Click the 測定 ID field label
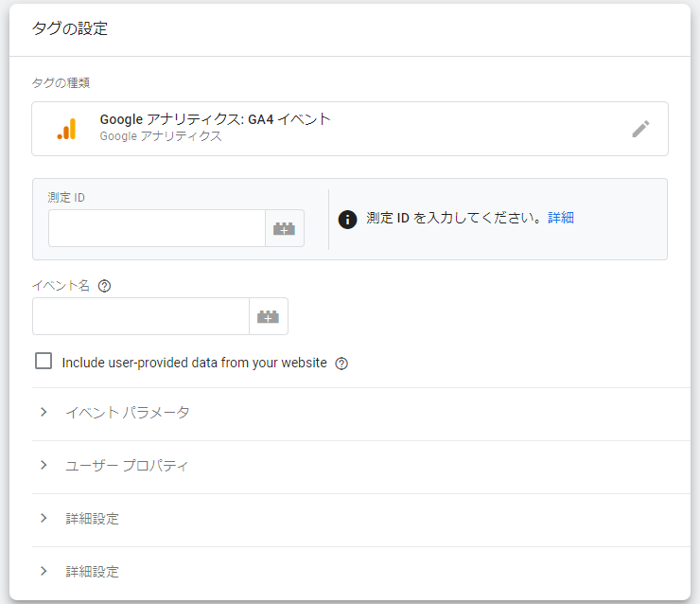 tap(66, 198)
